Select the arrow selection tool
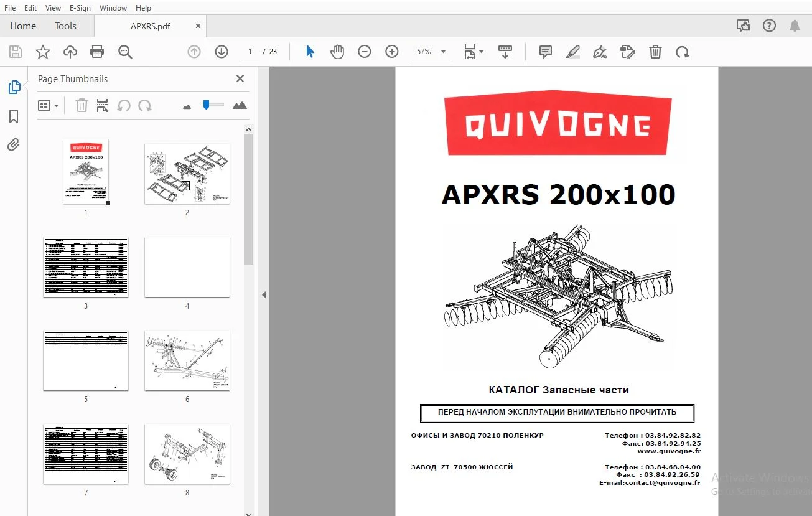The height and width of the screenshot is (516, 812). pyautogui.click(x=310, y=52)
